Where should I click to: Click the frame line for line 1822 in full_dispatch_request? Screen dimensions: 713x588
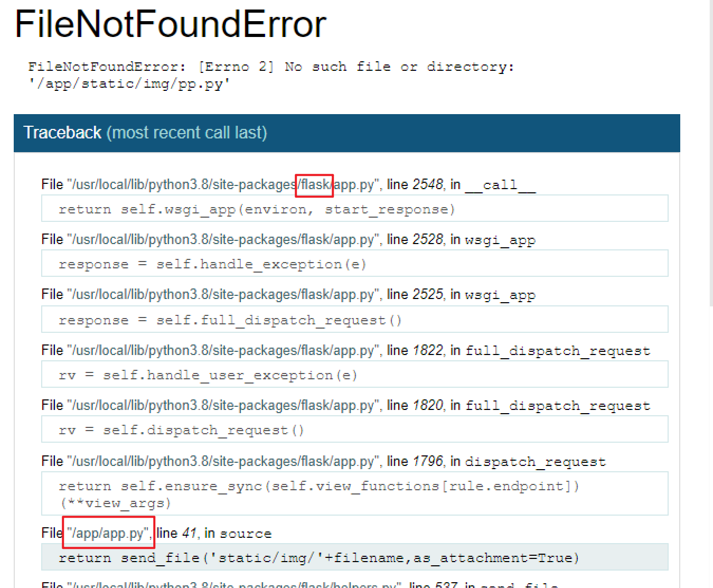345,350
